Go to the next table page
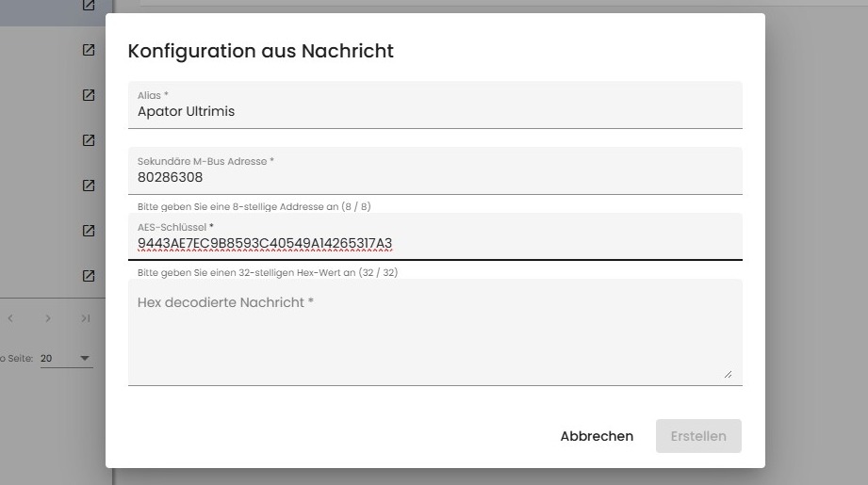This screenshot has height=485, width=868. (x=48, y=319)
